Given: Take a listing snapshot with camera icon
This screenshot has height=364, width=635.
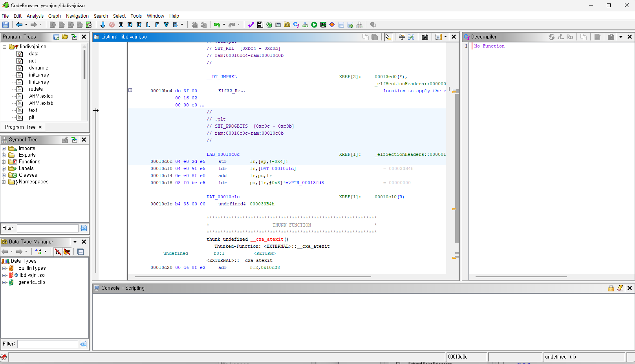Looking at the screenshot, I should tap(425, 37).
